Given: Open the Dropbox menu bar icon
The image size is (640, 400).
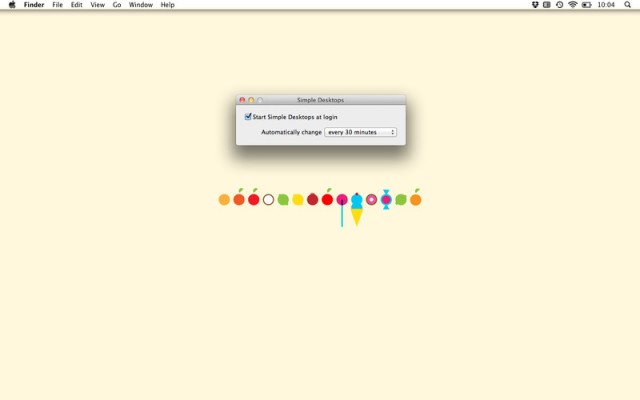Looking at the screenshot, I should [535, 5].
